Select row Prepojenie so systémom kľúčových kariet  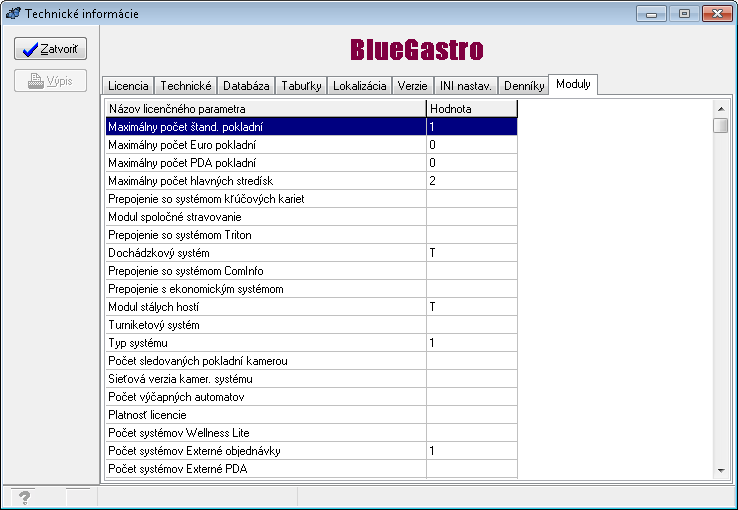pyautogui.click(x=312, y=199)
